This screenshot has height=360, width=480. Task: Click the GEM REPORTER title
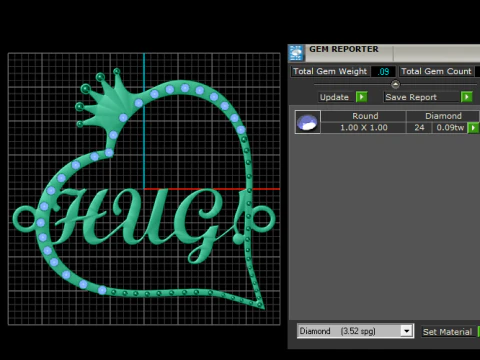344,49
